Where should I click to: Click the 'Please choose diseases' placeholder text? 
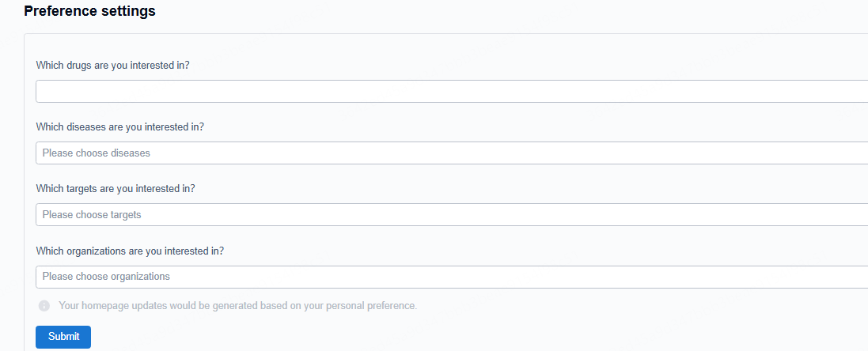96,153
